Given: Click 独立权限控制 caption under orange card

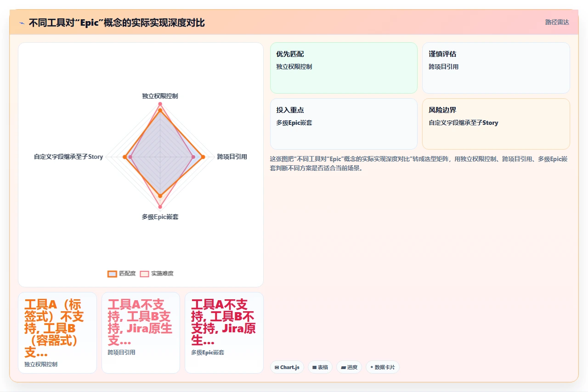Looking at the screenshot, I should (x=41, y=364).
